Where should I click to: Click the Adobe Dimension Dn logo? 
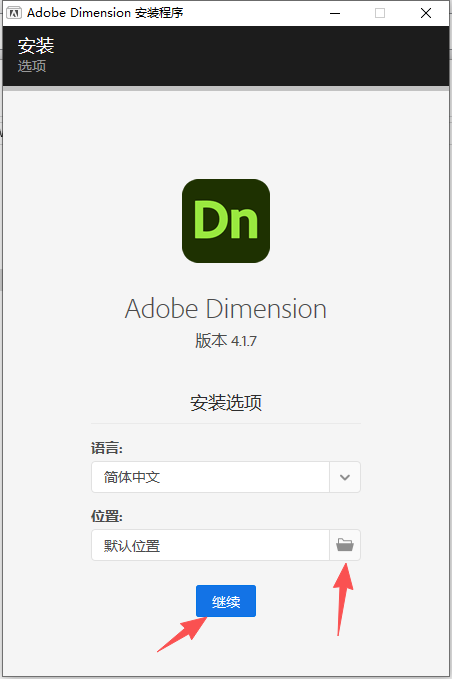(x=226, y=221)
